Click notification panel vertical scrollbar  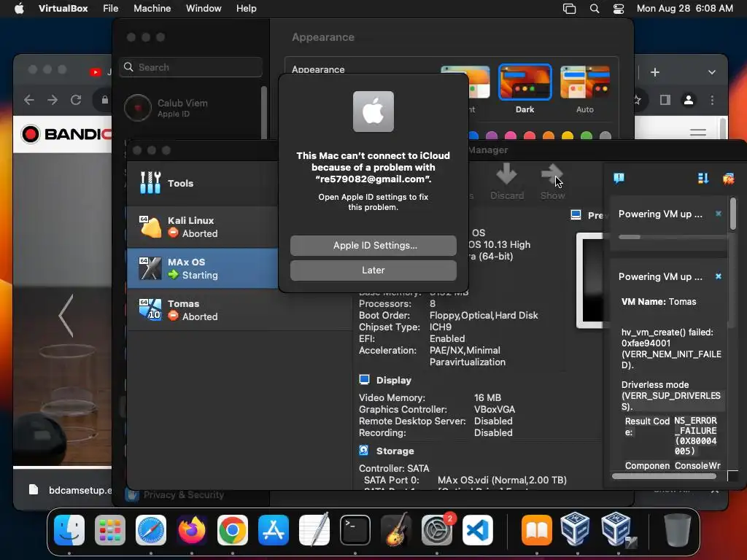pyautogui.click(x=732, y=212)
